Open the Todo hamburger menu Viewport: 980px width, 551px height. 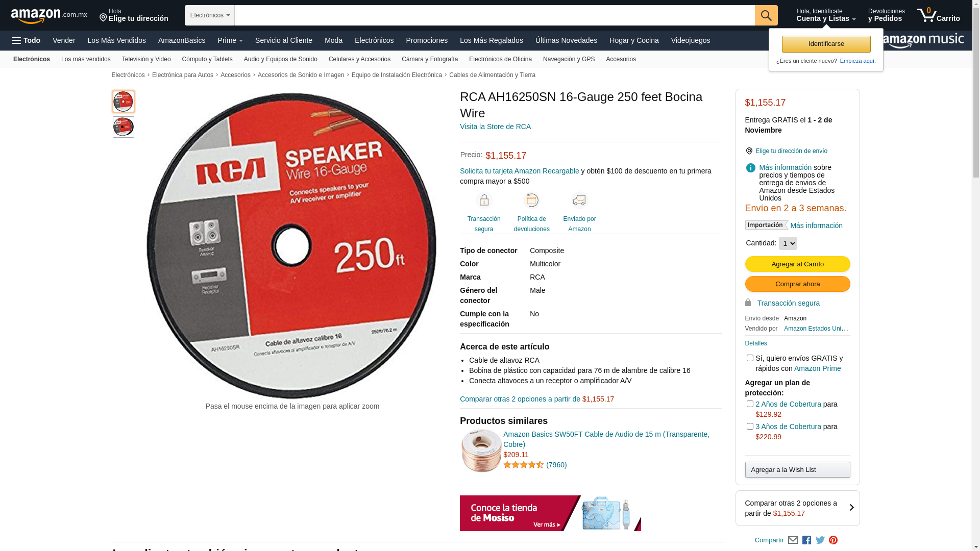(26, 40)
